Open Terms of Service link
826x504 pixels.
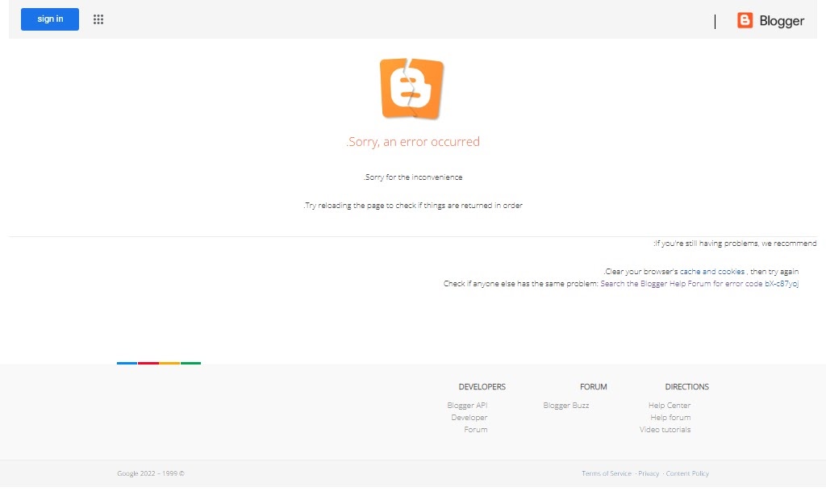[607, 473]
